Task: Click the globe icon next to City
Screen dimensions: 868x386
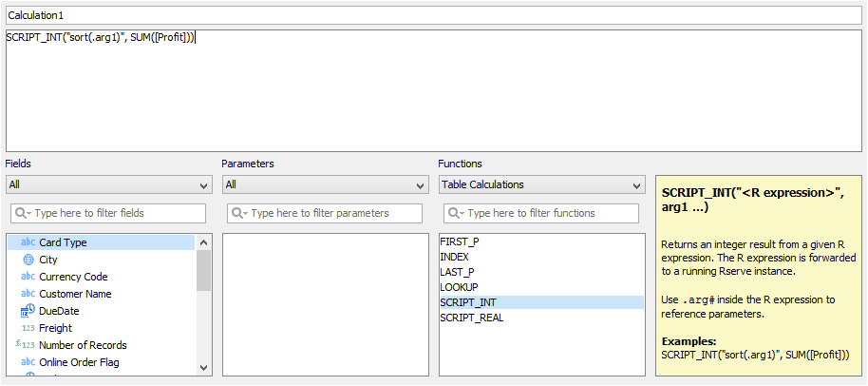Action: coord(28,260)
